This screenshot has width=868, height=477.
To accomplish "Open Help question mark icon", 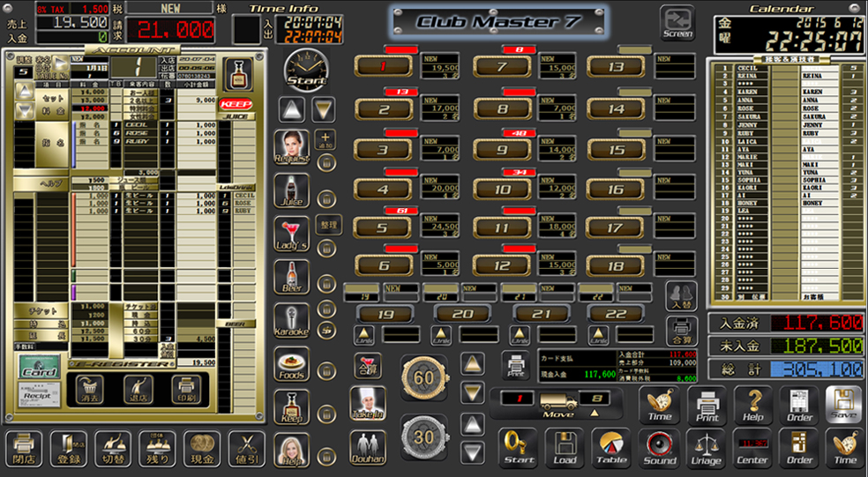I will click(752, 405).
